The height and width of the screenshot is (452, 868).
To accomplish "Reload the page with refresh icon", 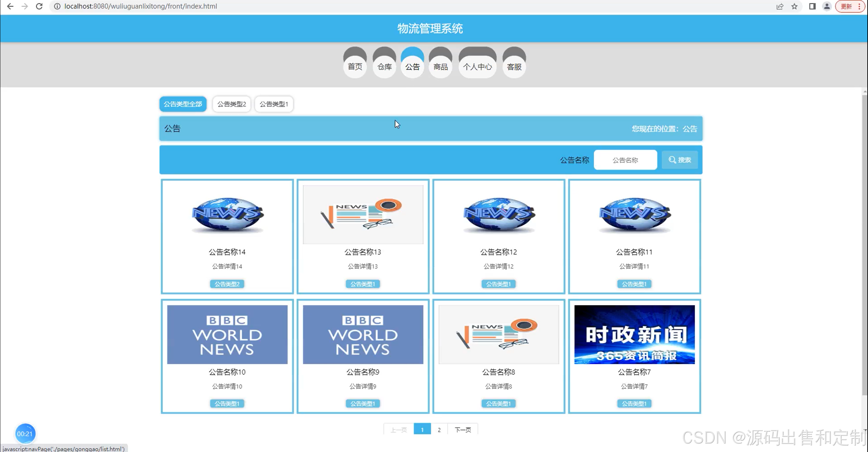I will [x=39, y=6].
